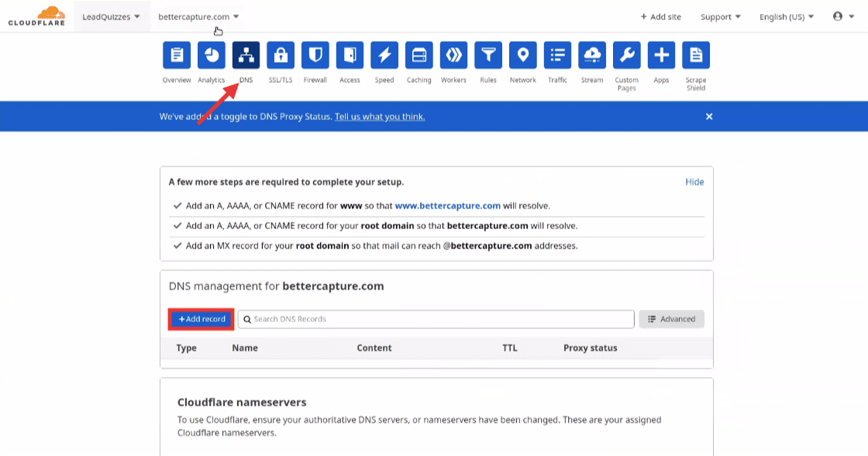Click the Content column header
The height and width of the screenshot is (456, 868).
374,348
